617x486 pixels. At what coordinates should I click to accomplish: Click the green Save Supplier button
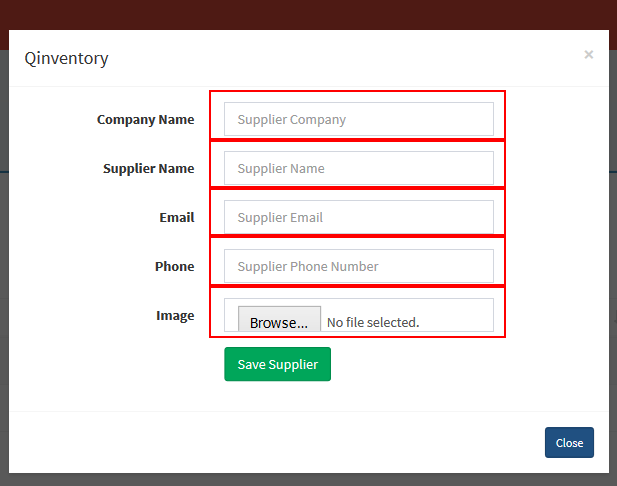(277, 364)
